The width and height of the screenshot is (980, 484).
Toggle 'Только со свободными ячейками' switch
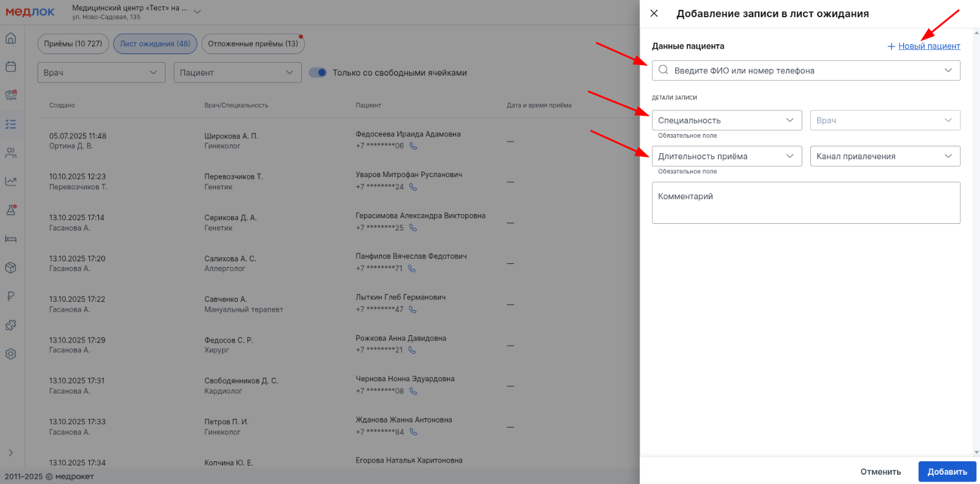pos(318,73)
